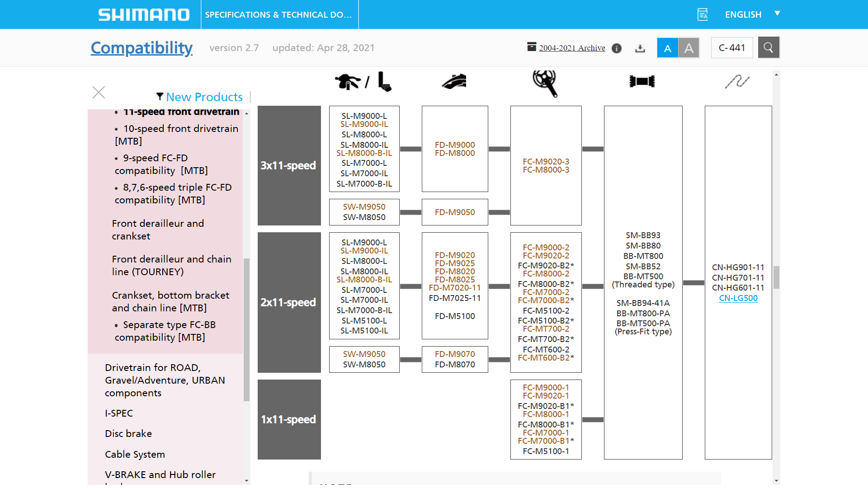868x488 pixels.
Task: Expand Drivetrain for ROAD, Gravel/Adventure, URBAN
Action: click(x=165, y=380)
